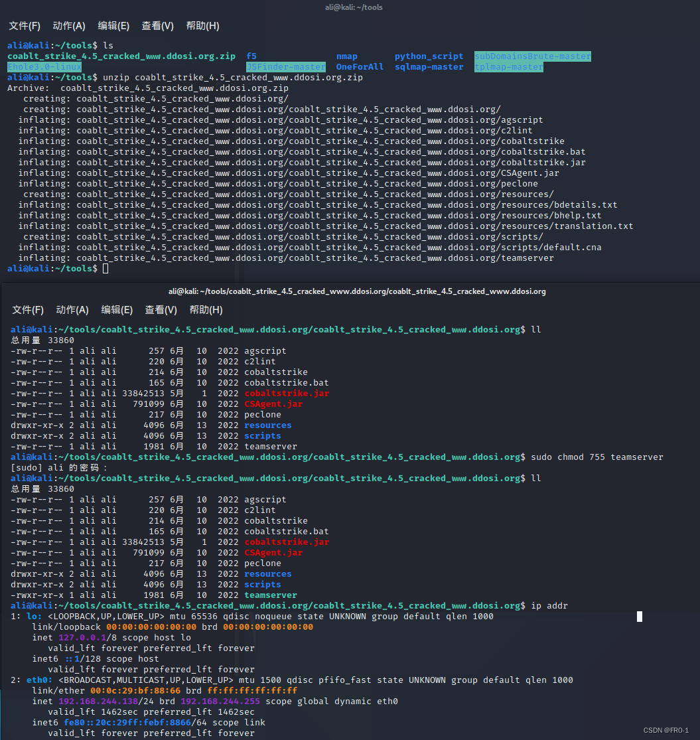The width and height of the screenshot is (700, 740).
Task: Click the inflating line ending 'scripts/default.cna'
Action: pos(310,248)
